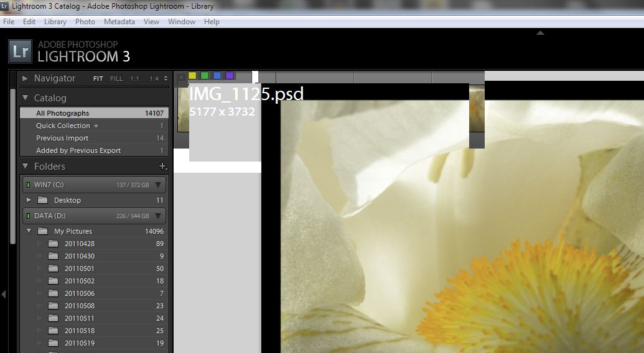644x353 pixels.
Task: Click the plus icon in Folders header
Action: (162, 166)
